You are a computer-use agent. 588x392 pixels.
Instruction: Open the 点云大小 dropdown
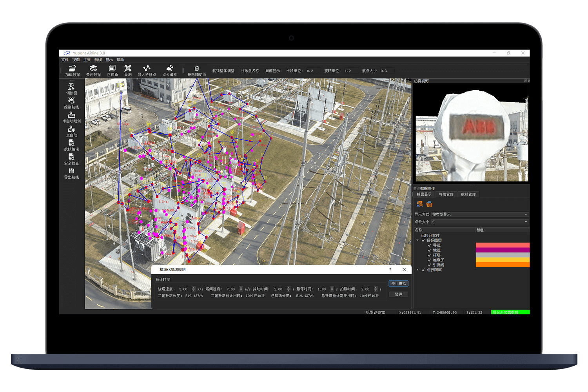pyautogui.click(x=480, y=222)
